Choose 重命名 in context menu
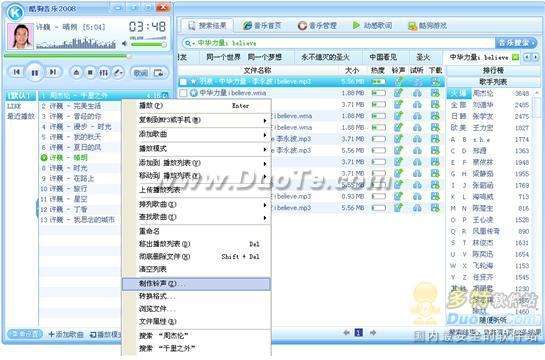 coord(196,231)
